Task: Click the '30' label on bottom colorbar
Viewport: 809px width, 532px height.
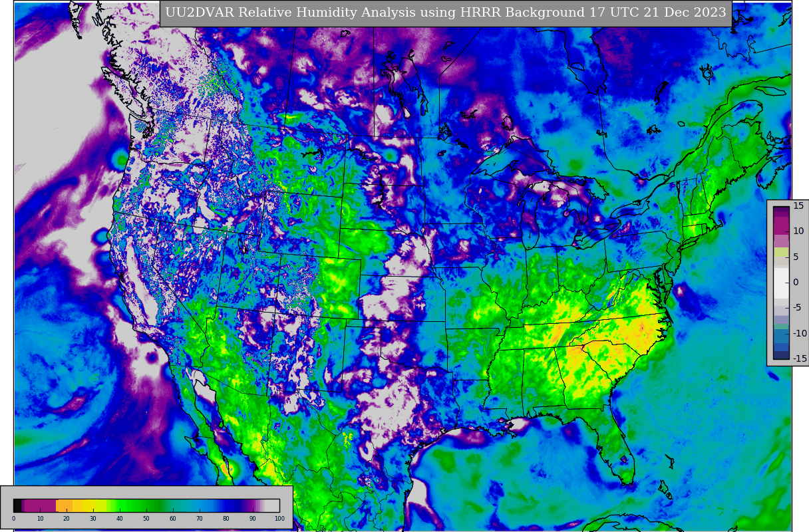Action: [x=93, y=518]
